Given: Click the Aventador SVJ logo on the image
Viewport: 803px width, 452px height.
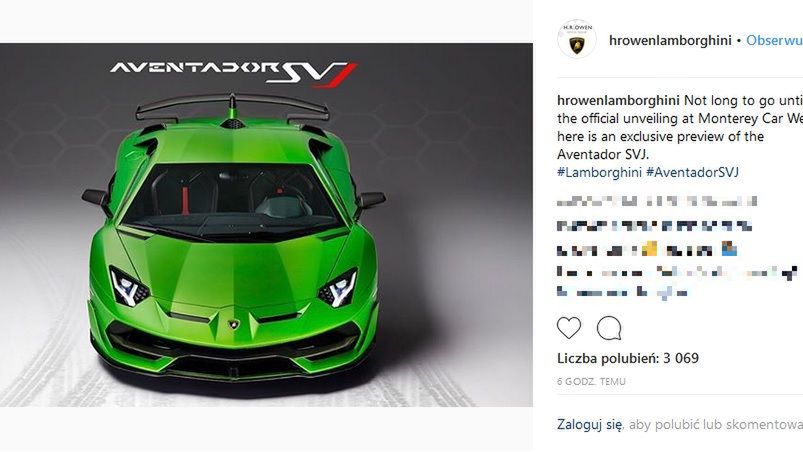Looking at the screenshot, I should pyautogui.click(x=234, y=73).
